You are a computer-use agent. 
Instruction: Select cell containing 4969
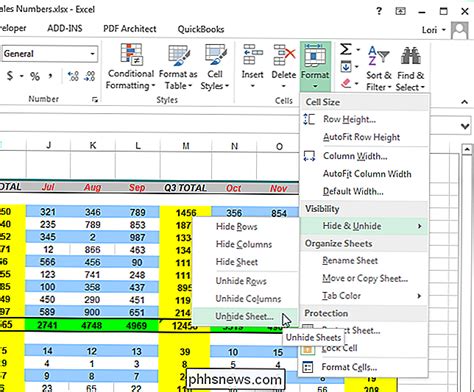pos(137,325)
